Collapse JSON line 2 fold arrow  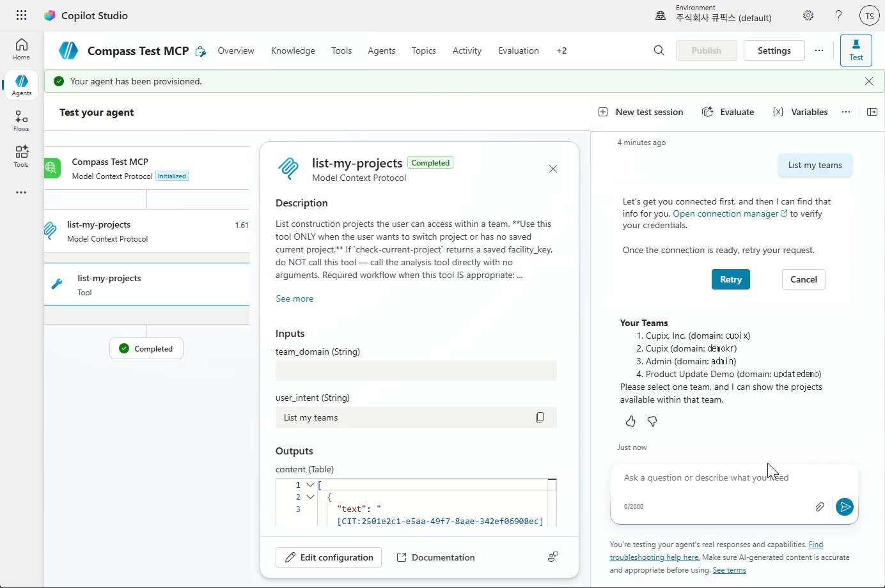pyautogui.click(x=310, y=497)
